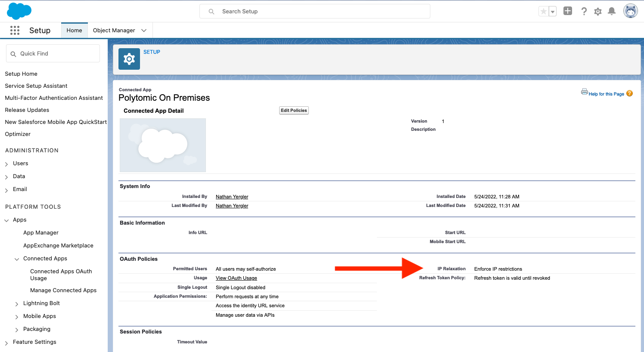Open the favorites list dropdown arrow
The width and height of the screenshot is (644, 352).
pos(553,12)
